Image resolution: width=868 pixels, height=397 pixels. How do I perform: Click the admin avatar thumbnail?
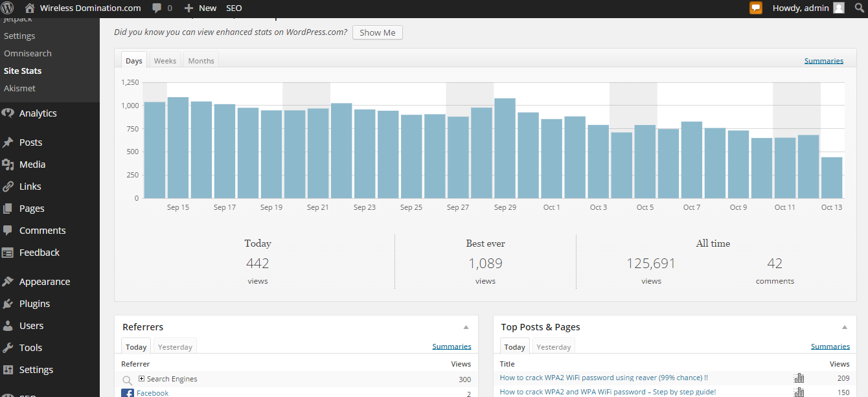tap(839, 8)
